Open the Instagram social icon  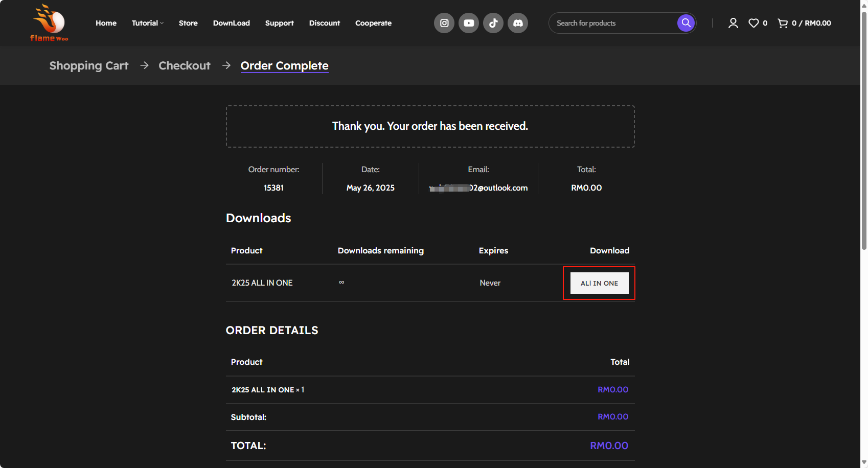[444, 23]
